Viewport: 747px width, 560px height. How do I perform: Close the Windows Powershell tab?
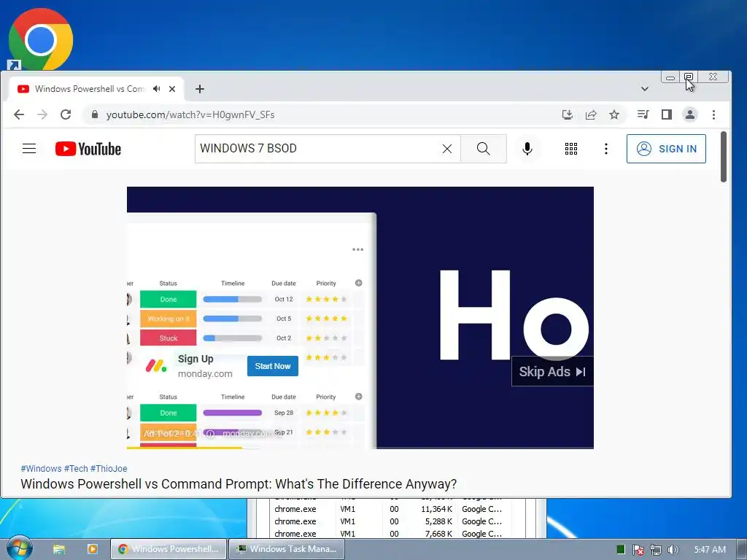(x=172, y=88)
